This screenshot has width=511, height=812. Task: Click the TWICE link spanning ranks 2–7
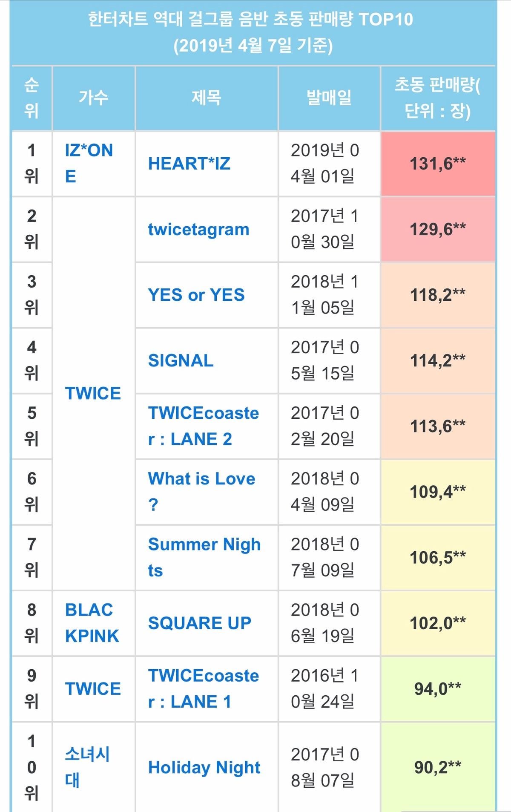[93, 393]
